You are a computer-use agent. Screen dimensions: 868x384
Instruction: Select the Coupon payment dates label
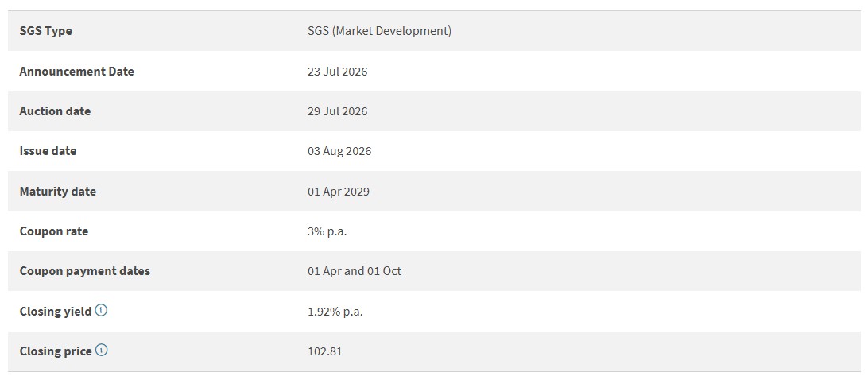(x=85, y=271)
